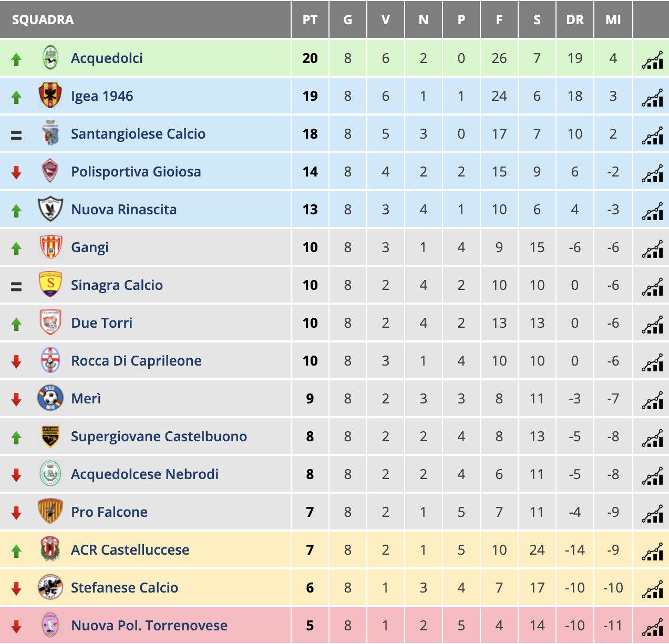This screenshot has height=644, width=669.
Task: Click the green up arrow beside Due Torri
Action: point(16,324)
